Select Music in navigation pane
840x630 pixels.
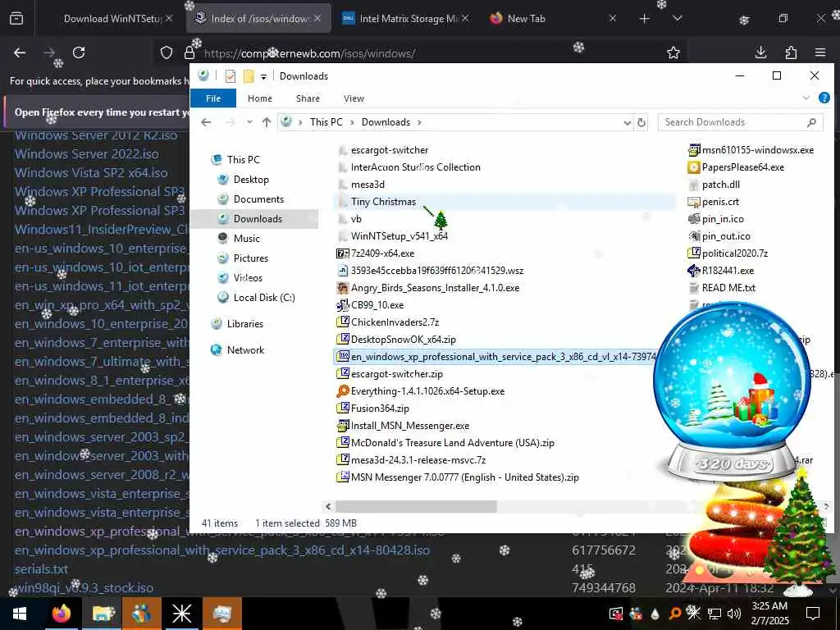tap(246, 239)
